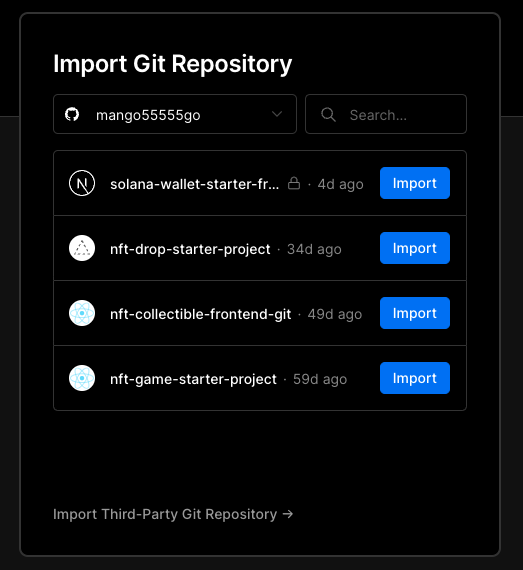Open Import Third-Party Git Repository link
The width and height of the screenshot is (523, 570).
pyautogui.click(x=173, y=514)
